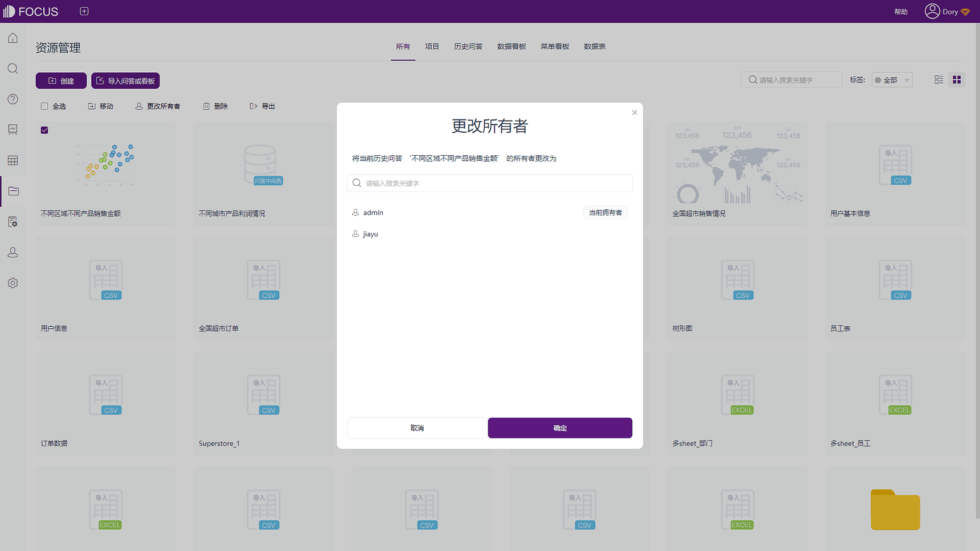Open the home icon in sidebar
The height and width of the screenshot is (551, 980).
pyautogui.click(x=13, y=38)
